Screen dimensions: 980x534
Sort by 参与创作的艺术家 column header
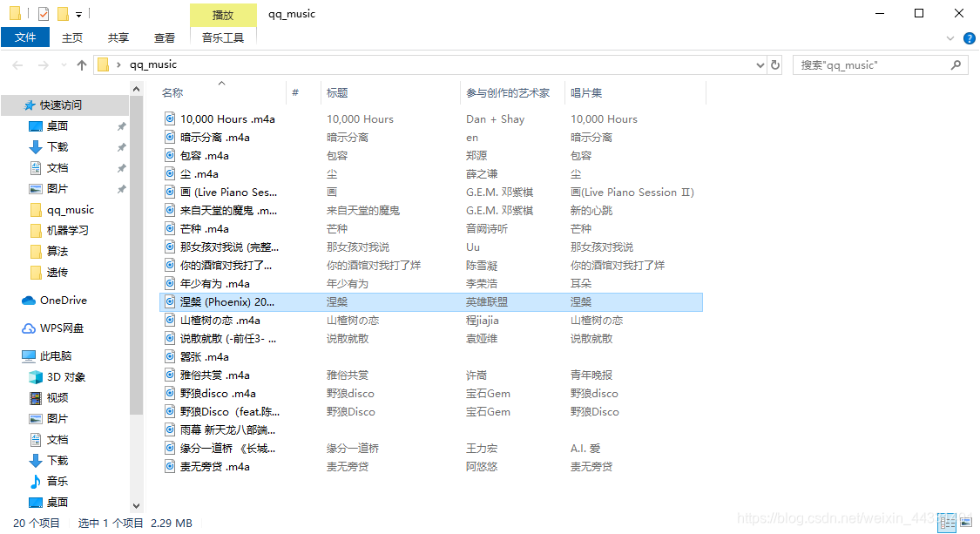(508, 92)
